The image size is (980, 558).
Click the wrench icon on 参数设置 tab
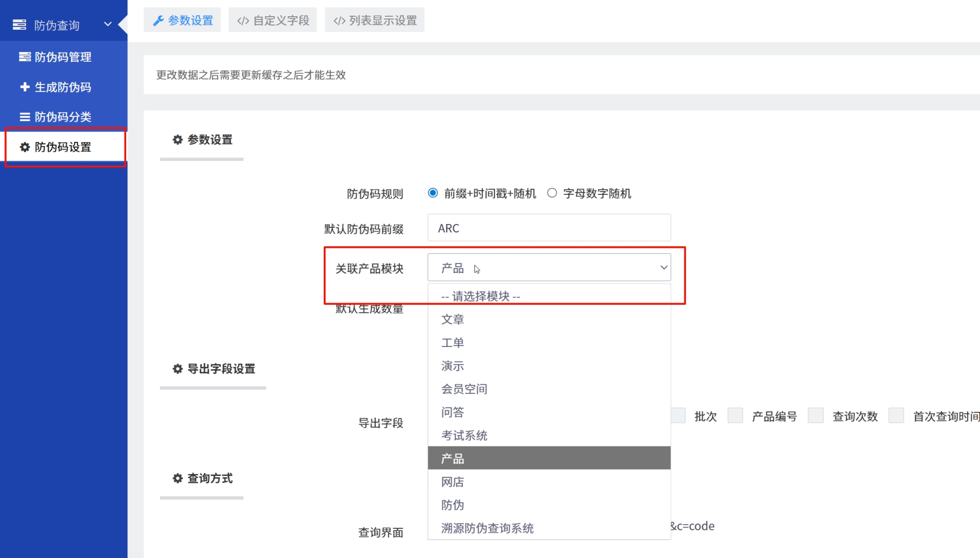158,21
